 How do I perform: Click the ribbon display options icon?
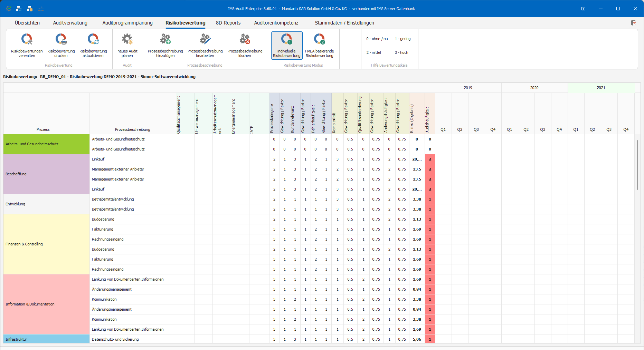pyautogui.click(x=583, y=9)
